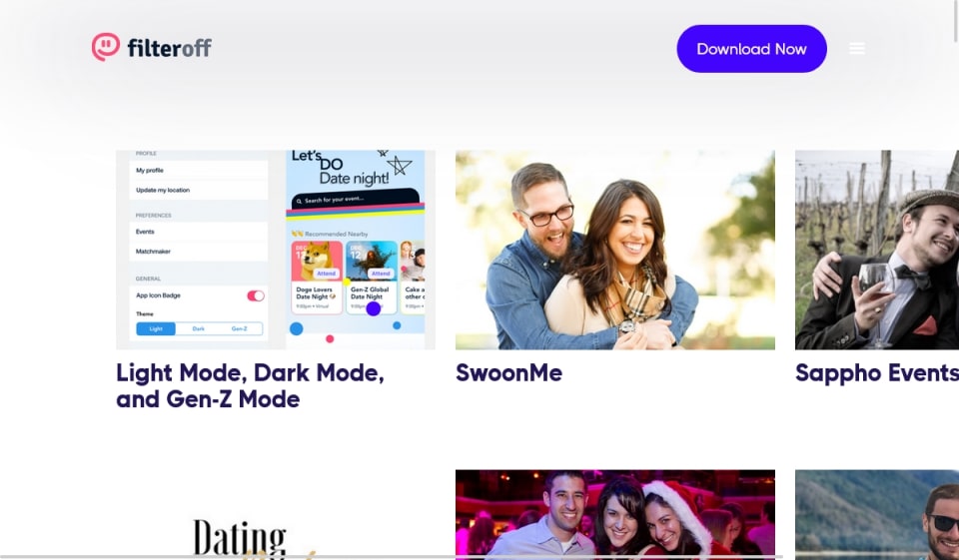Click the sunglasses man mountain photo

click(x=877, y=515)
